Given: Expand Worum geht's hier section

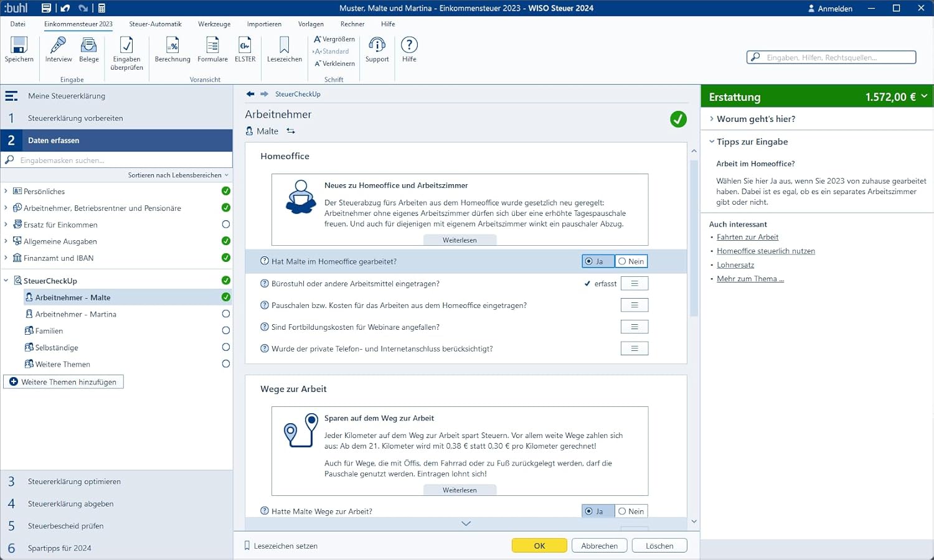Looking at the screenshot, I should (756, 119).
